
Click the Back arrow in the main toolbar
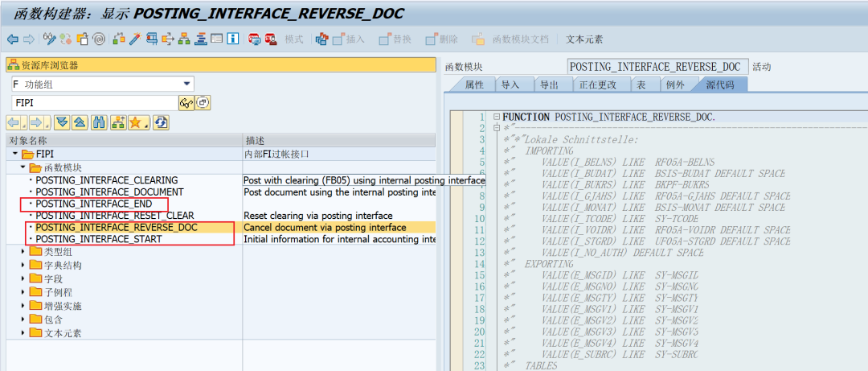click(x=13, y=39)
